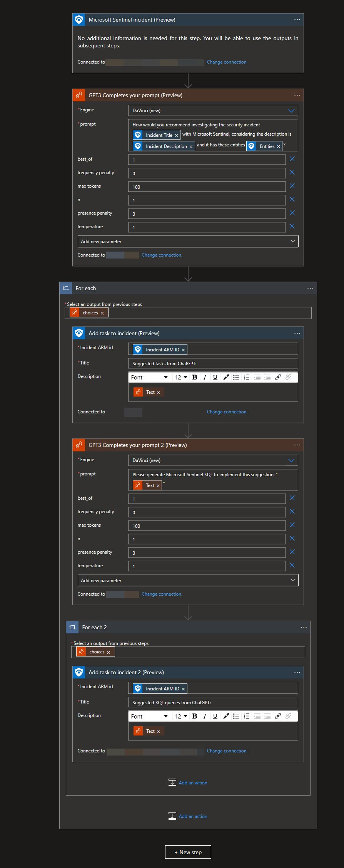Remove presence penalty parameter in first GPT3 card
Viewport: 344px width, 868px height.
[x=292, y=213]
